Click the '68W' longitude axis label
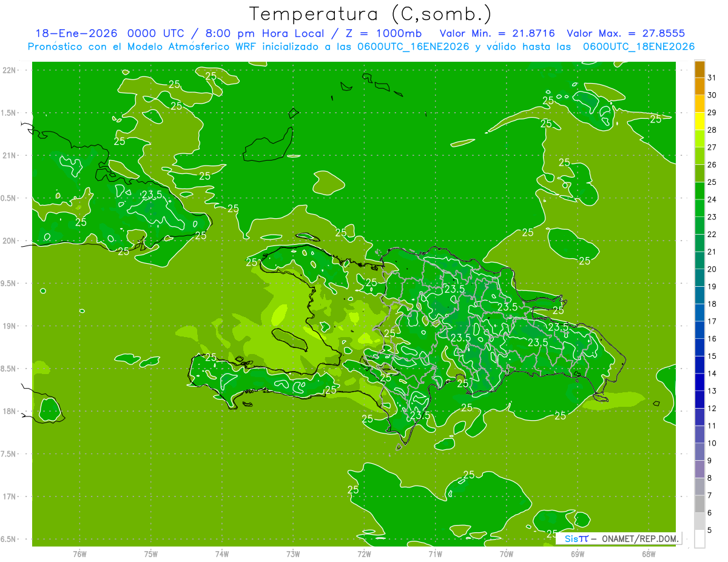The image size is (728, 562). click(x=649, y=554)
